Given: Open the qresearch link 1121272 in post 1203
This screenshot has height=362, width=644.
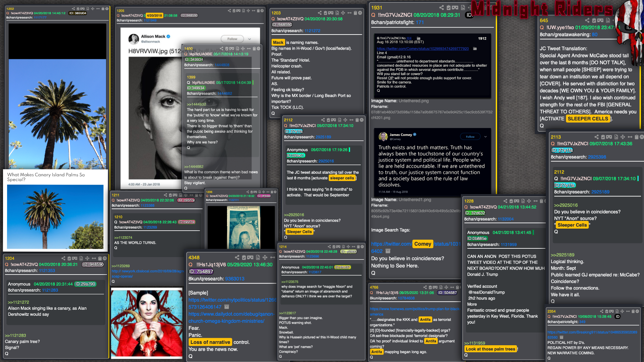Looking at the screenshot, I should 313,31.
